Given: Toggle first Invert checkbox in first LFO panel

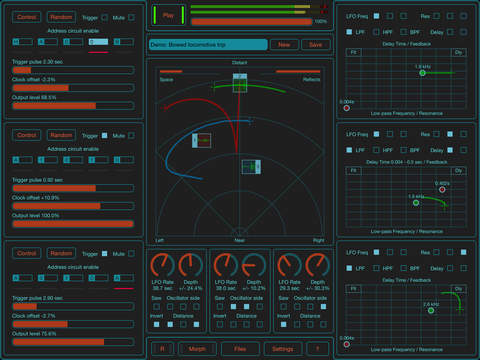Looking at the screenshot, I should click(156, 324).
